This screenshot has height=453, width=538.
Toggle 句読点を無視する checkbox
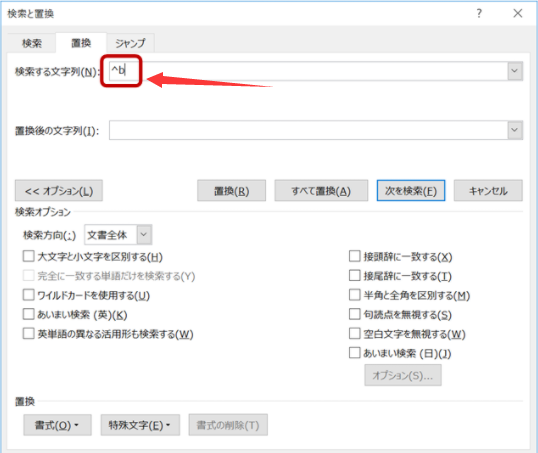click(354, 314)
